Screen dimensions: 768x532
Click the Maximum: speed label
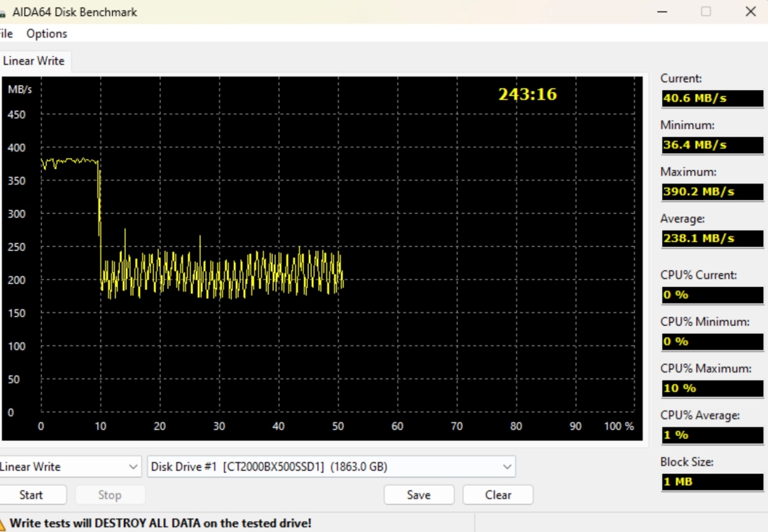coord(688,172)
